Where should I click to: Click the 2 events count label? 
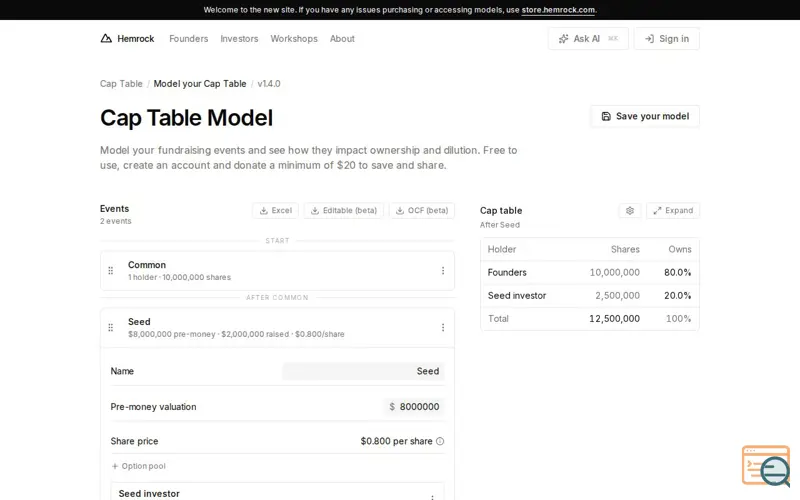tap(116, 221)
